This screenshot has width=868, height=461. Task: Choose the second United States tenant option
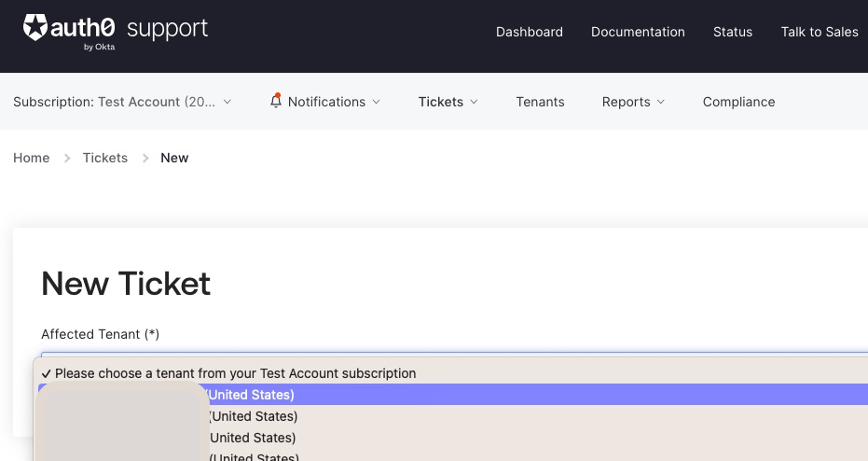coord(453,416)
